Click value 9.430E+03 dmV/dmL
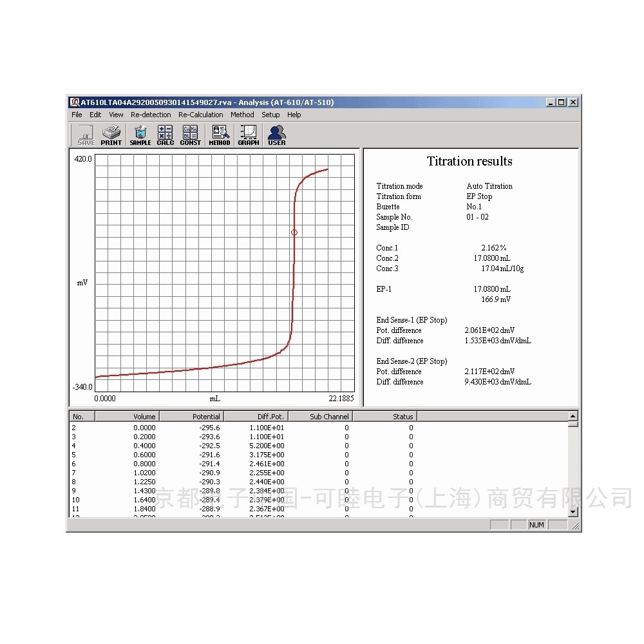This screenshot has height=644, width=644. coord(498,381)
